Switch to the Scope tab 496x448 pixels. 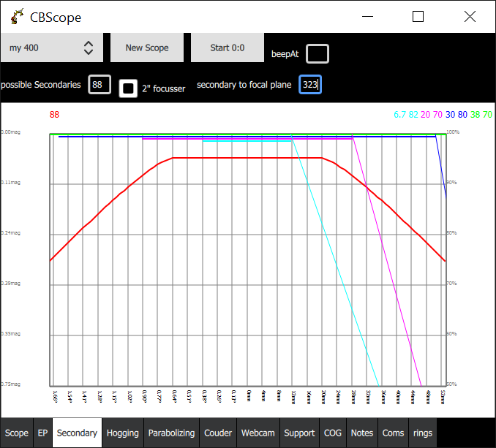click(x=17, y=433)
